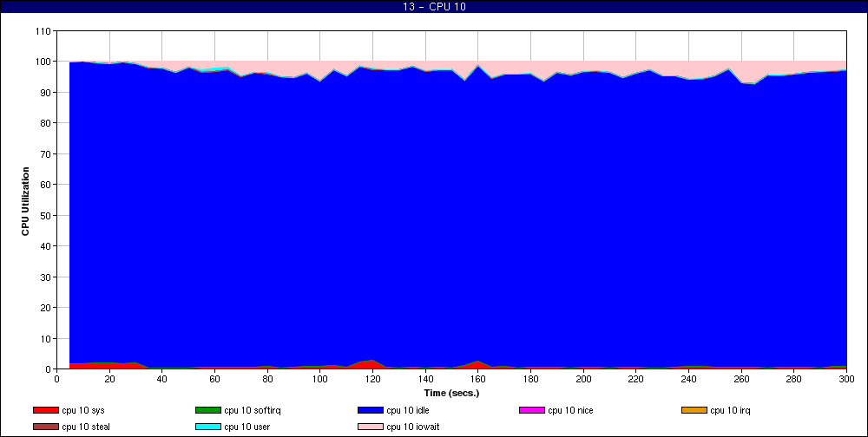Screen dimensions: 868x437
Task: Select the 'cpu 10 idle' legend label
Action: pyautogui.click(x=408, y=410)
